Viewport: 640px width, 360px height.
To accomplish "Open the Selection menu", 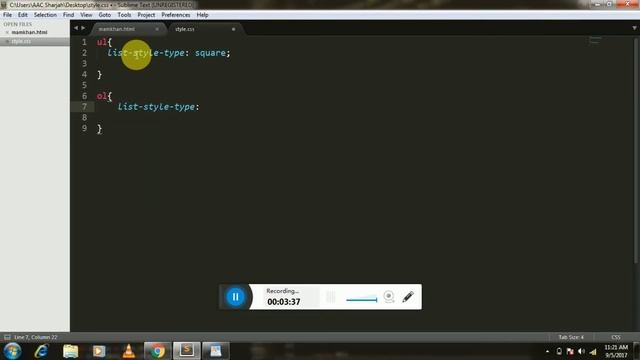I will tap(45, 15).
